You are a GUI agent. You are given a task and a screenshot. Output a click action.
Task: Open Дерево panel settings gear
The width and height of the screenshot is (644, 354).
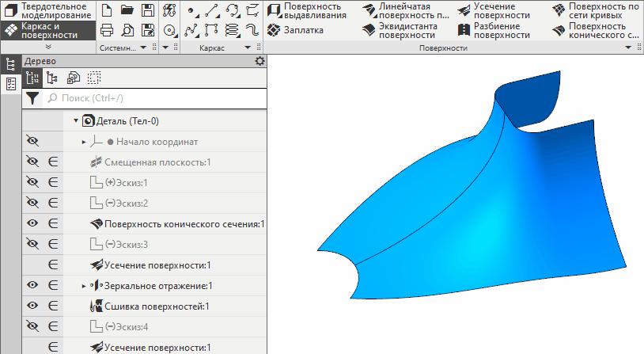click(259, 61)
